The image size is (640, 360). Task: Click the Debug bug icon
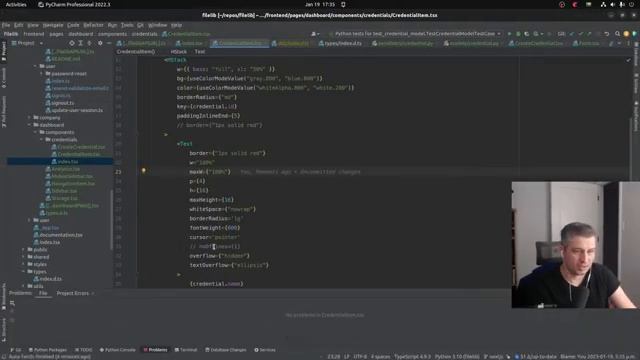tap(518, 34)
